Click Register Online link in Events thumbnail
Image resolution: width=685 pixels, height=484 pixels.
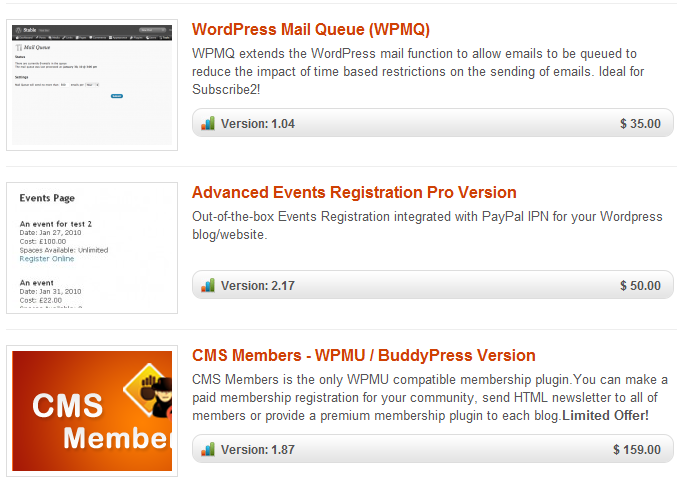coord(47,259)
